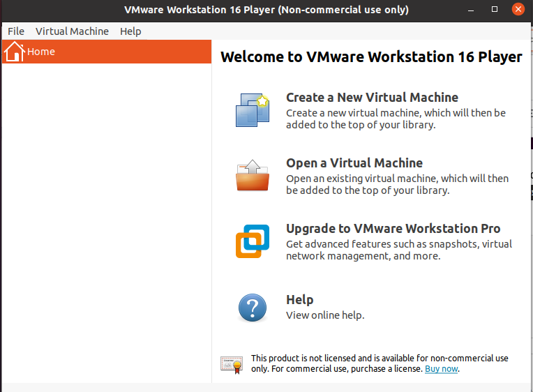Select Home in the library sidebar
Image resolution: width=533 pixels, height=392 pixels.
pyautogui.click(x=107, y=52)
